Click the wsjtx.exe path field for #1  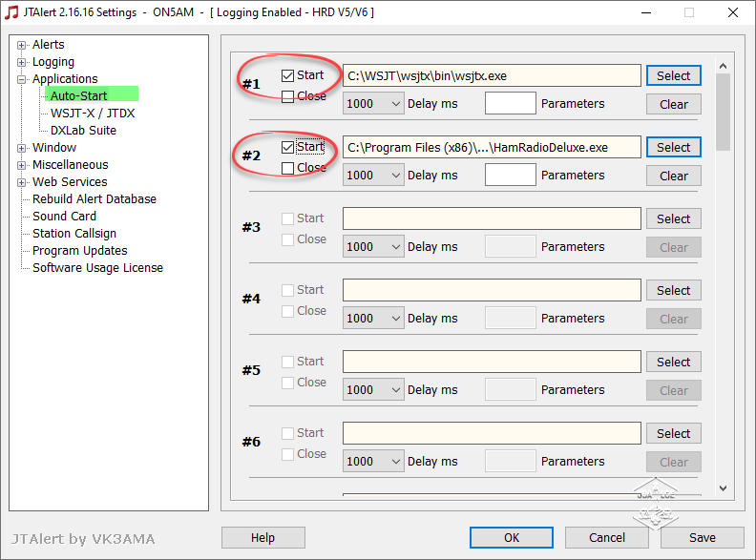pos(492,75)
